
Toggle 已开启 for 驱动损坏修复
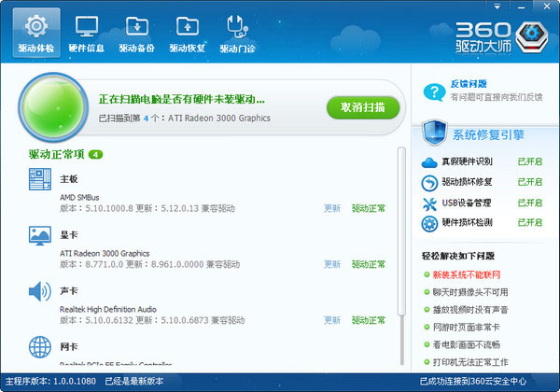[x=530, y=182]
